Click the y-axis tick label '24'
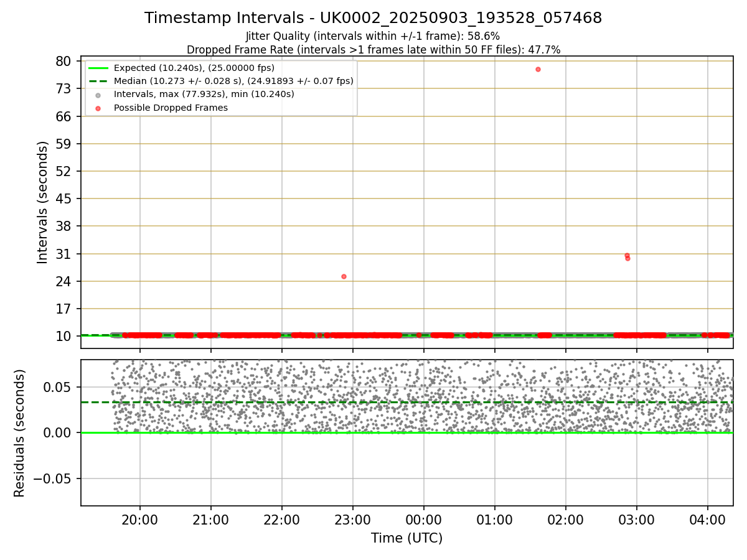 63,281
